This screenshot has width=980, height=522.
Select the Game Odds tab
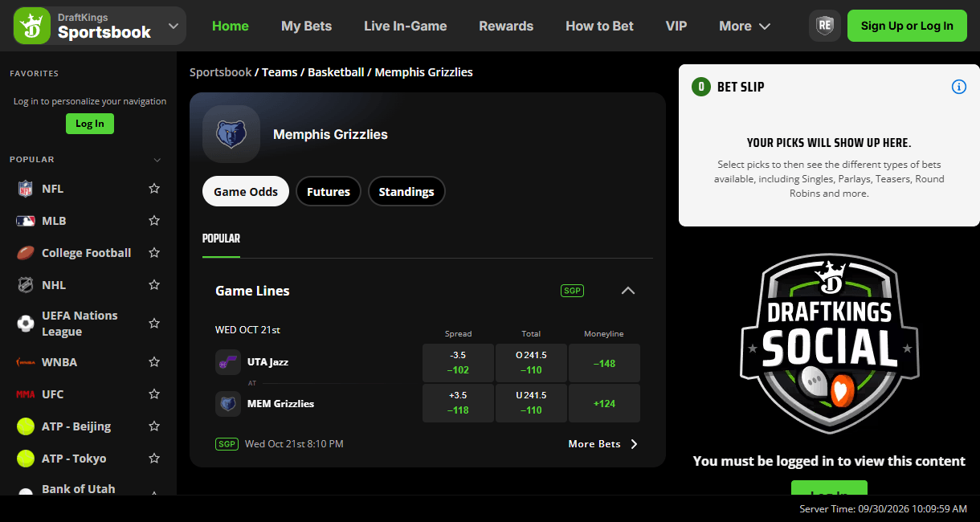click(x=246, y=191)
